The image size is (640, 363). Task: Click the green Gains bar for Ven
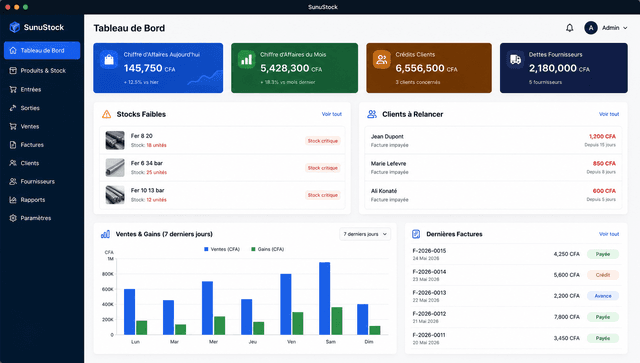point(298,323)
